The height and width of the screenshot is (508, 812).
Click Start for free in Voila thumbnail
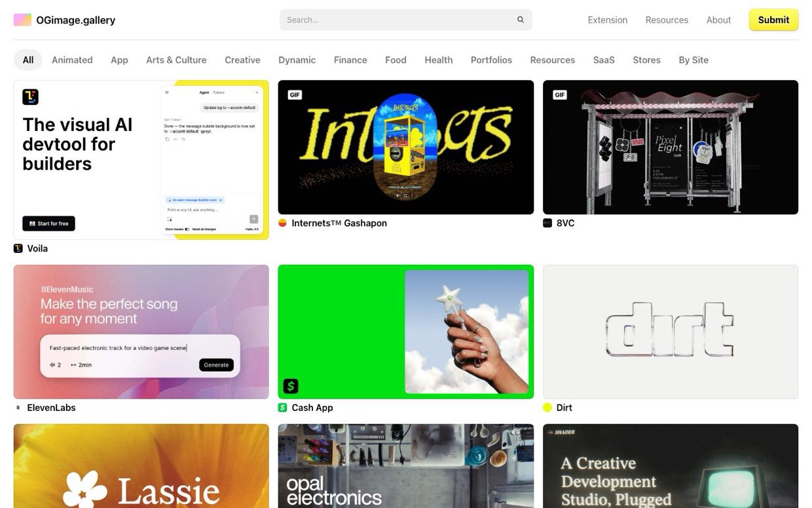click(x=48, y=224)
